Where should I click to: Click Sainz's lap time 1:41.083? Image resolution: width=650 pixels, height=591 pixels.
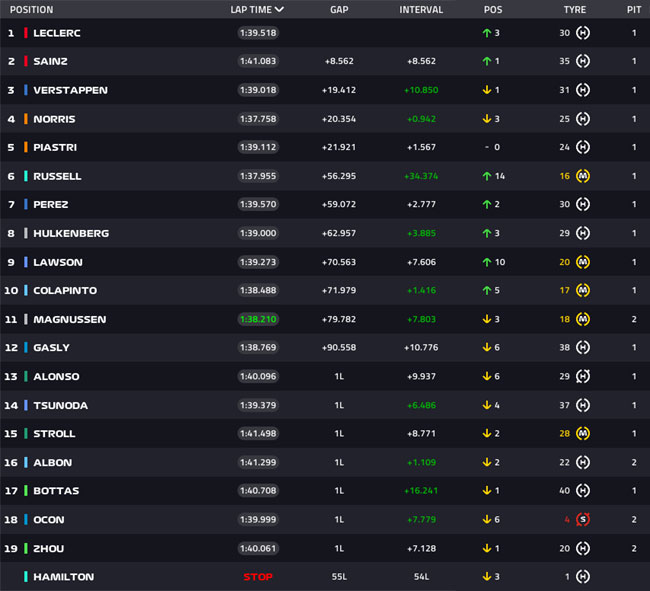click(x=258, y=61)
